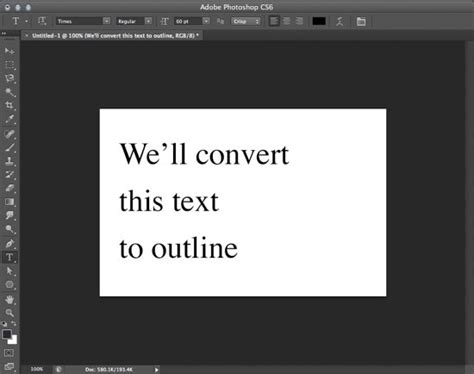Select the History Brush tool

(9, 174)
